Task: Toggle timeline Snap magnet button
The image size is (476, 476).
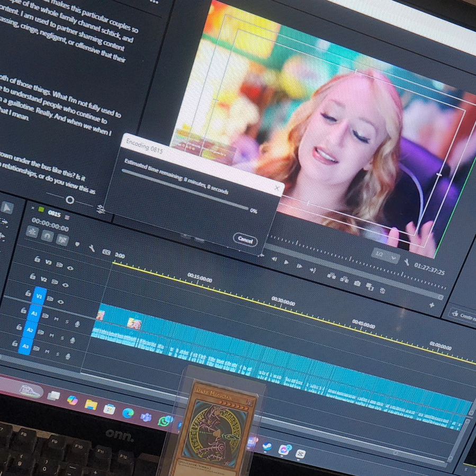Action: point(47,236)
